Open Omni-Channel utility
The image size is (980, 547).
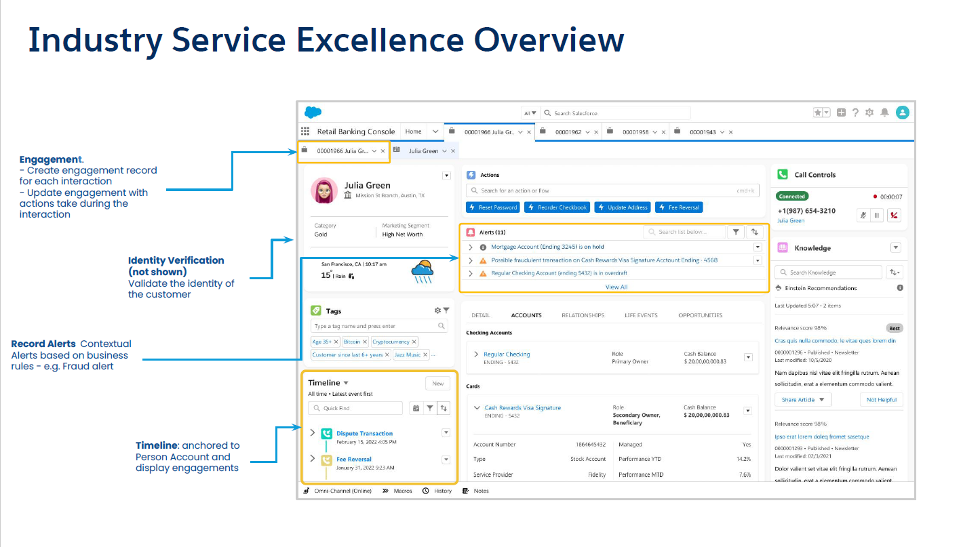click(x=337, y=491)
